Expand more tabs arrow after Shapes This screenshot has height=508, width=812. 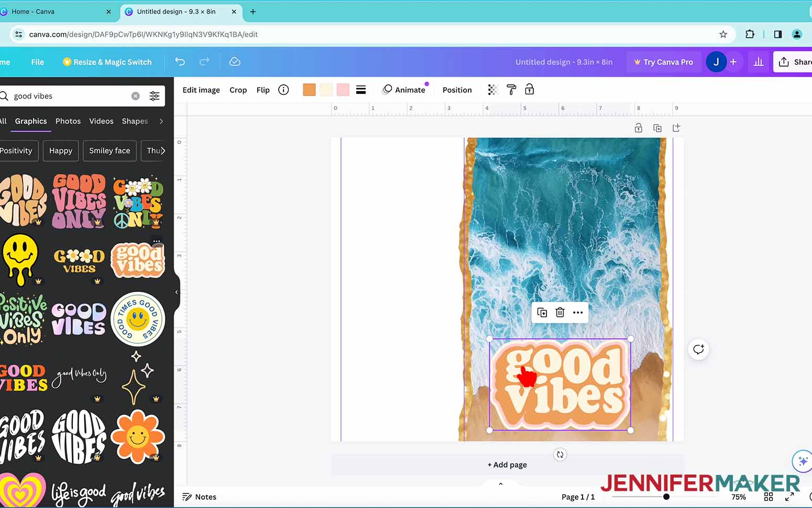[x=161, y=121]
